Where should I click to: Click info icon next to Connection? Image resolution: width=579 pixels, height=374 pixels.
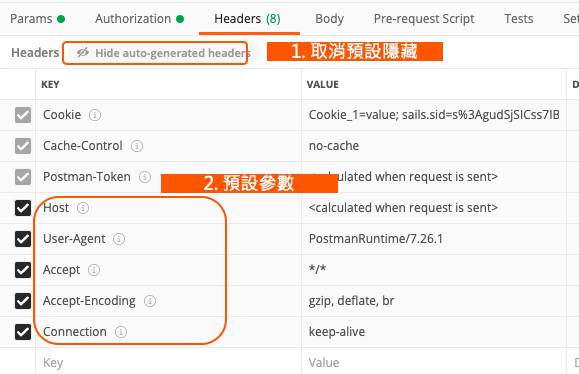point(121,332)
